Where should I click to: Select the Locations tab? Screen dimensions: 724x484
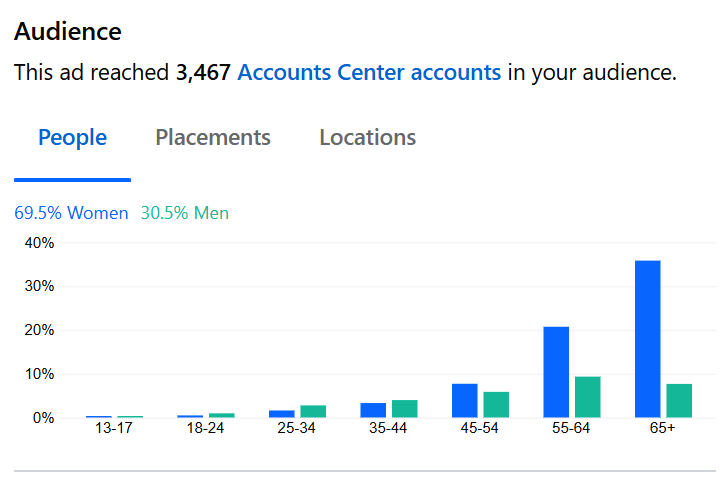367,138
